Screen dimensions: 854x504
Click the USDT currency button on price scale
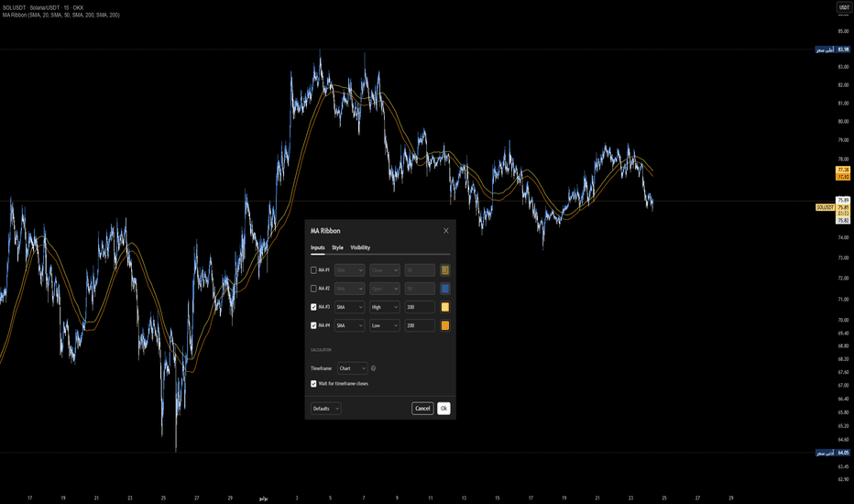(844, 7)
